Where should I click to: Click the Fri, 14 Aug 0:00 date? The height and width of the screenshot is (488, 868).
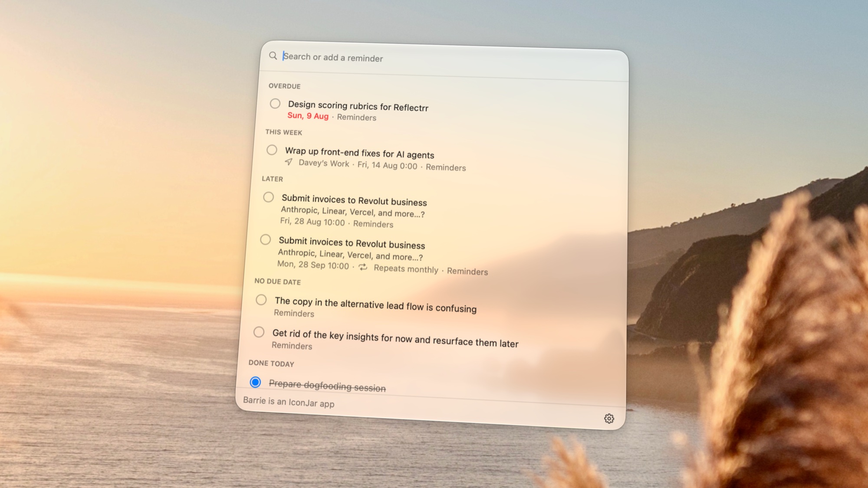[x=387, y=165]
